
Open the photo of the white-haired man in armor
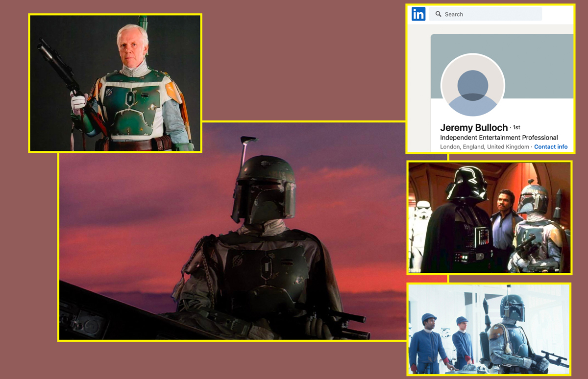pyautogui.click(x=115, y=83)
